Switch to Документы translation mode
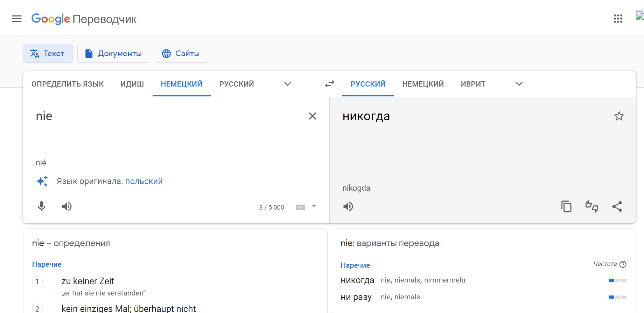Screen dimensions: 644x313 114,53
